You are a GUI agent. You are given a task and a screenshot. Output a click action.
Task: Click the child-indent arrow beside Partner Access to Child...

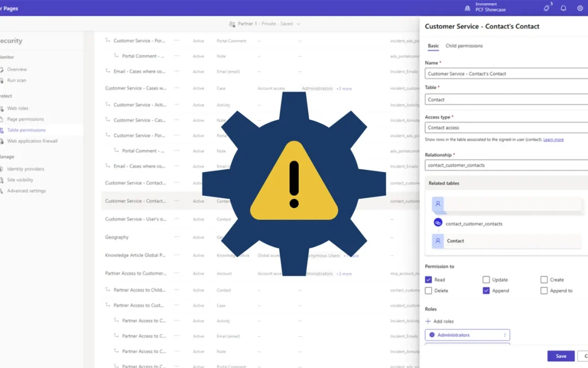(x=108, y=289)
